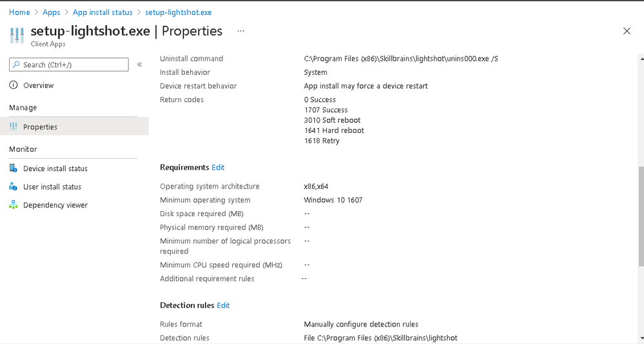This screenshot has height=344, width=644.
Task: Click the Device install status icon
Action: pyautogui.click(x=14, y=168)
